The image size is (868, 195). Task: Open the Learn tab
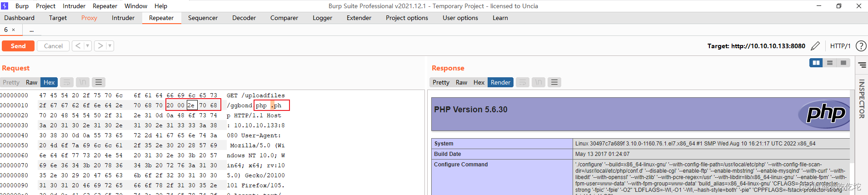click(x=500, y=18)
